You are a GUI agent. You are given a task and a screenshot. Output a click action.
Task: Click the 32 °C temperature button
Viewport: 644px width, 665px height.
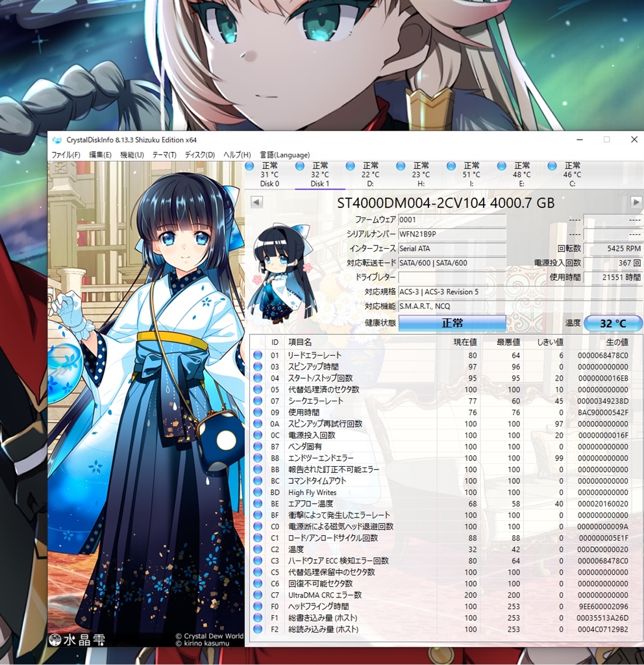point(613,323)
